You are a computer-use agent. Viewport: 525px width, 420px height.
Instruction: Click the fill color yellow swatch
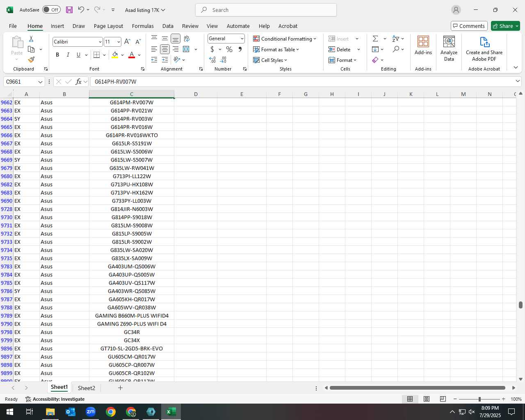pyautogui.click(x=115, y=55)
